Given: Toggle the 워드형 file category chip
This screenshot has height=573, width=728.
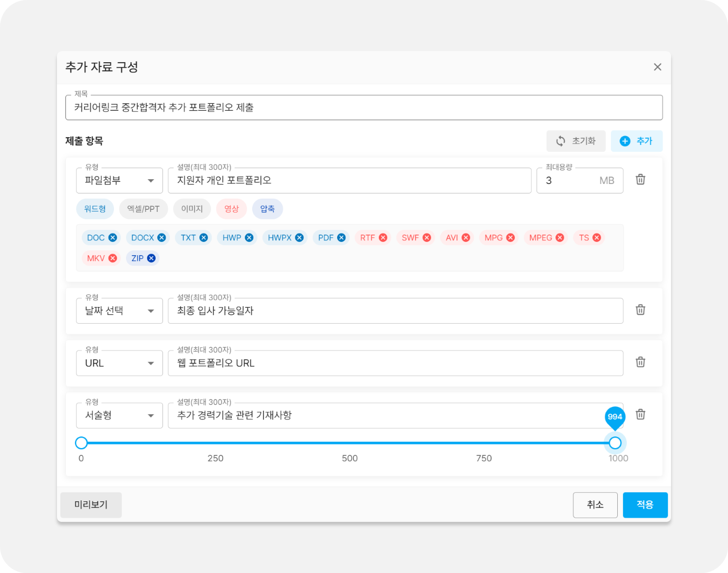Looking at the screenshot, I should pyautogui.click(x=95, y=209).
